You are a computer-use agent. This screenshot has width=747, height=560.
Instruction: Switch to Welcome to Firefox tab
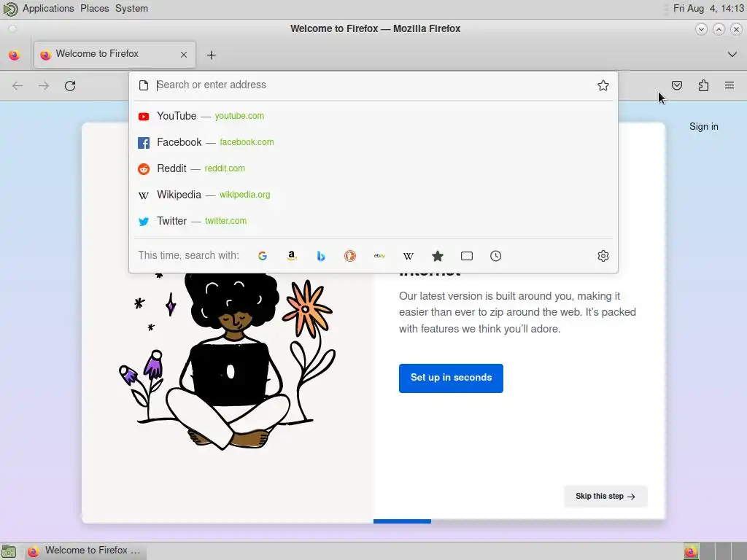tap(115, 54)
